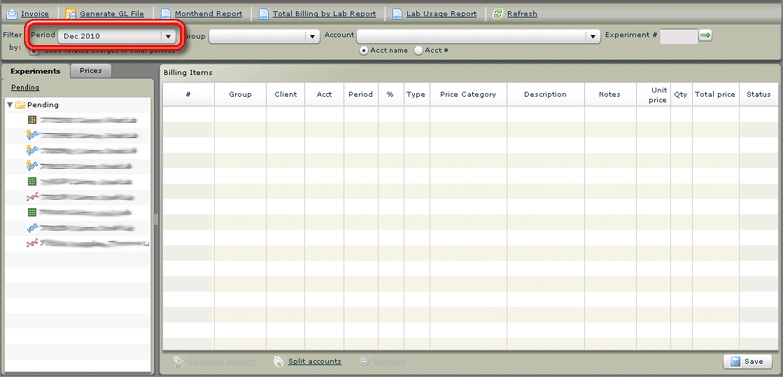Click the Group column header
Screen dimensions: 783x377
[x=240, y=94]
